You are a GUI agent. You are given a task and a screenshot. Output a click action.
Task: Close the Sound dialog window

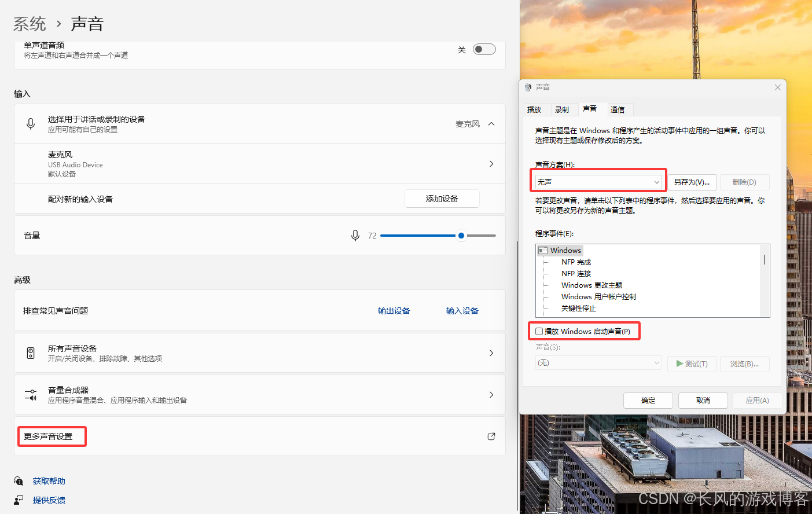778,87
